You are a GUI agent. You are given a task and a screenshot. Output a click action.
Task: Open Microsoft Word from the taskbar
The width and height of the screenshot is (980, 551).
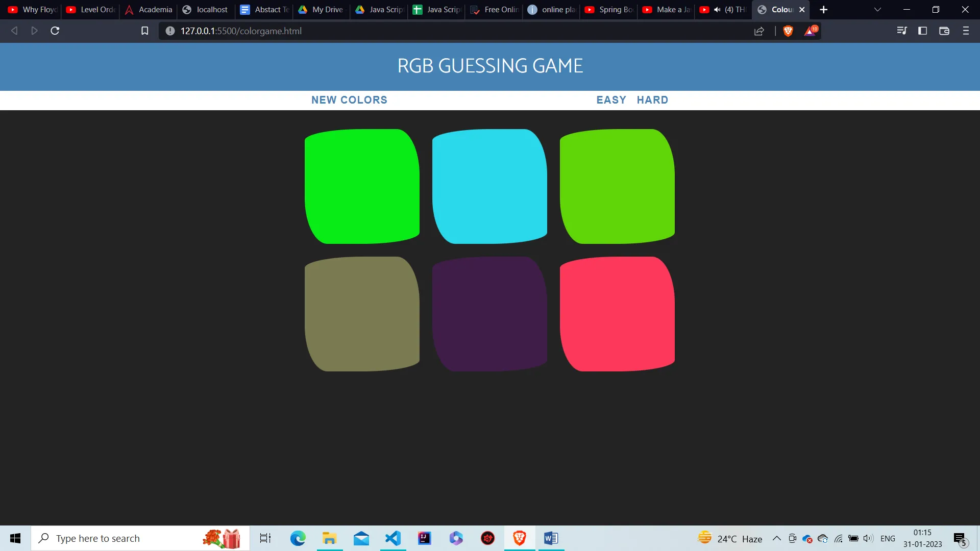551,538
